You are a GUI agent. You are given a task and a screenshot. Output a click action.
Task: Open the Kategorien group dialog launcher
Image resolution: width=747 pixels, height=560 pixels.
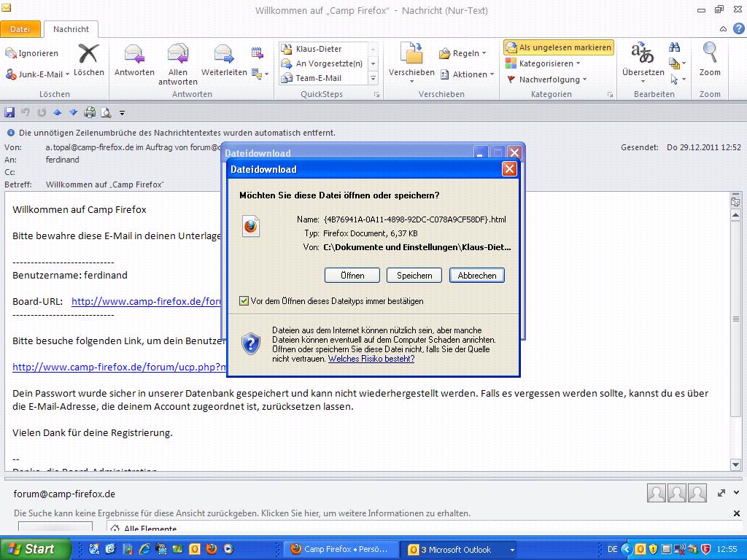tap(610, 95)
